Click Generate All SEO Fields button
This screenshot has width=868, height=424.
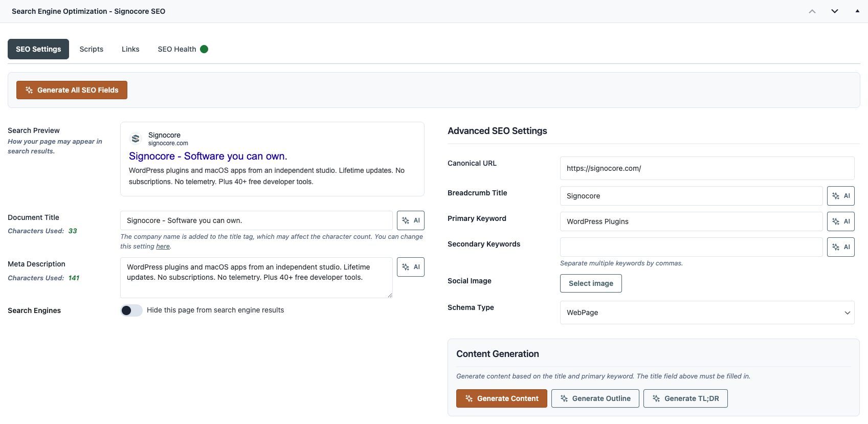point(72,90)
